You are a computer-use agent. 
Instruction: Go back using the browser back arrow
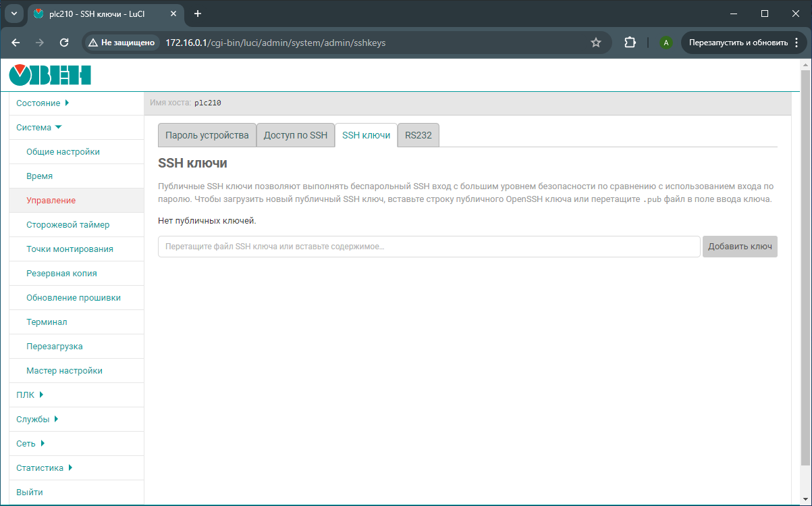pyautogui.click(x=16, y=43)
